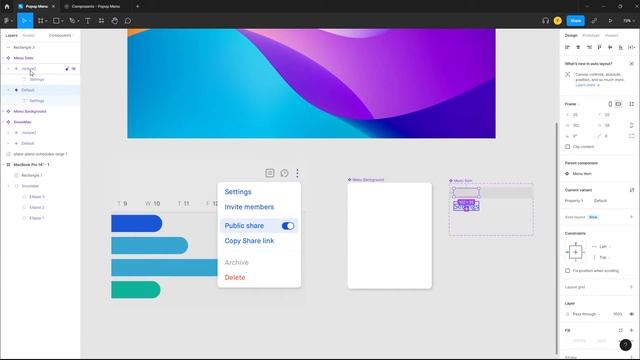640x360 pixels.
Task: Click the Share button
Action: coord(576,21)
